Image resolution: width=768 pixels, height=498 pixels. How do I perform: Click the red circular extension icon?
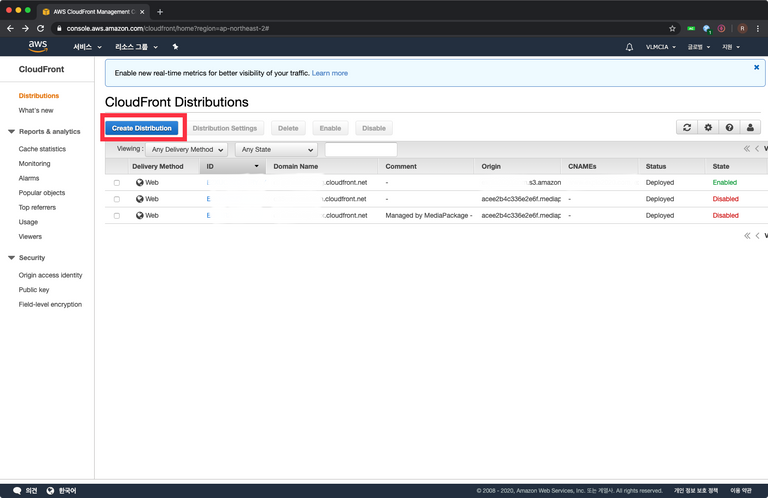(x=721, y=28)
